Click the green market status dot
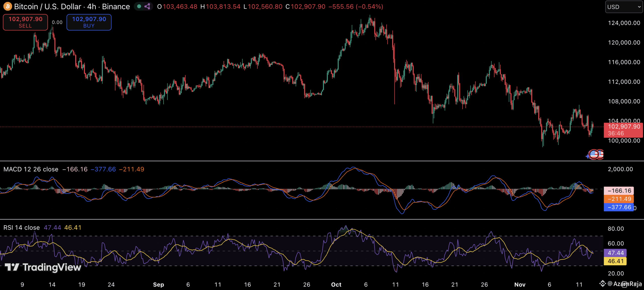The height and width of the screenshot is (290, 644). click(139, 6)
